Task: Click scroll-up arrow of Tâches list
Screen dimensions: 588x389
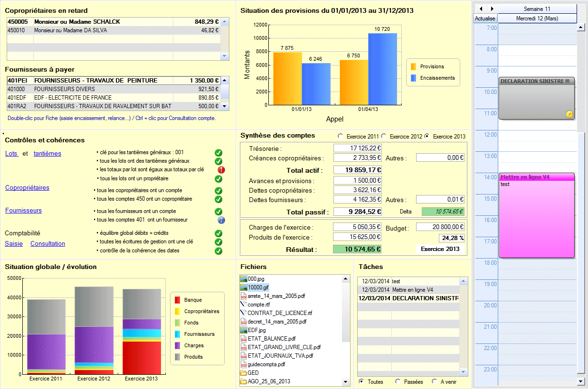Action: tap(464, 281)
